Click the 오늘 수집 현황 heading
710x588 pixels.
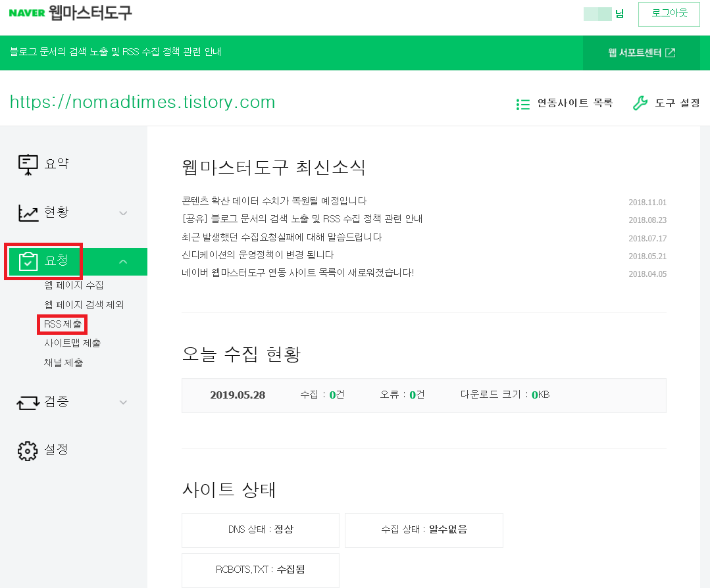click(241, 354)
